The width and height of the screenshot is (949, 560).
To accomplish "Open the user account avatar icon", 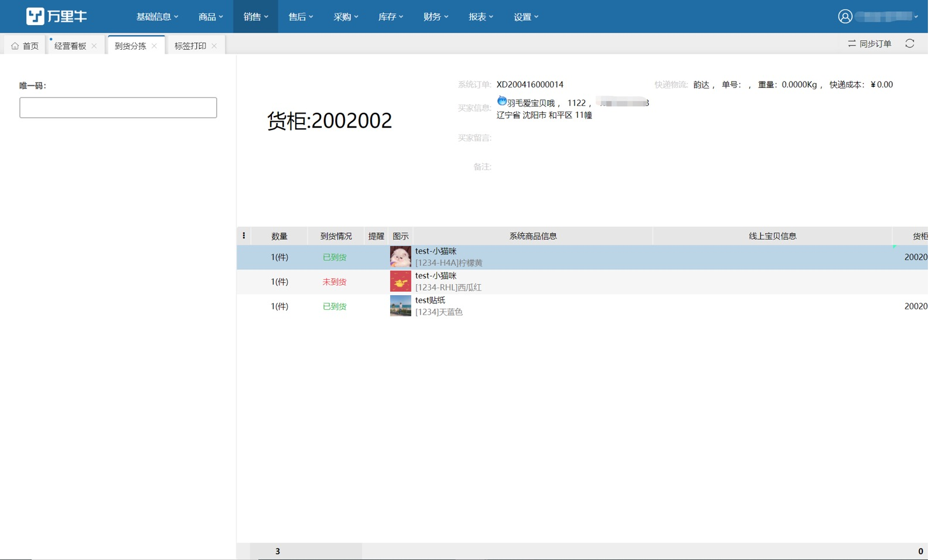I will tap(845, 16).
